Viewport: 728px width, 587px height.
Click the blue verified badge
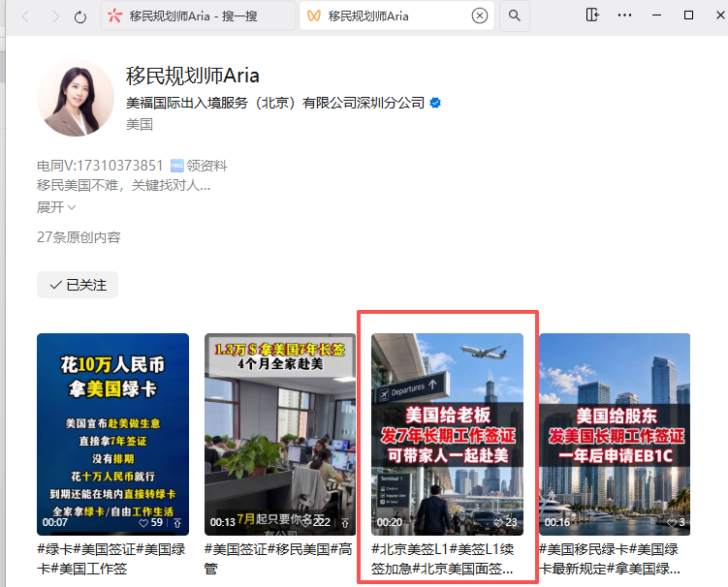[x=435, y=103]
